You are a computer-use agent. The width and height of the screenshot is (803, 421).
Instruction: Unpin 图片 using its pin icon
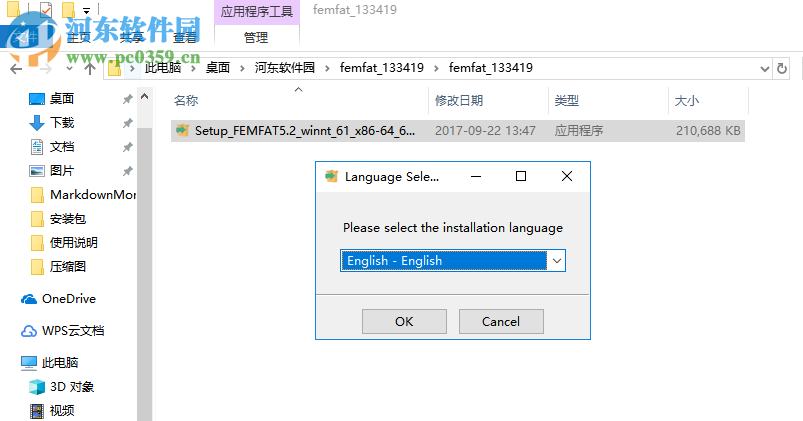tap(128, 171)
